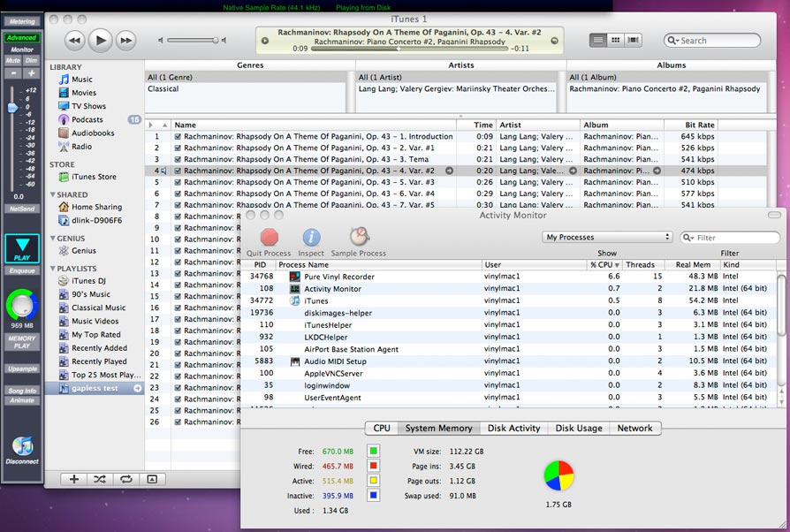This screenshot has width=790, height=532.
Task: Click the Quit Process stop sign icon
Action: coord(269,238)
